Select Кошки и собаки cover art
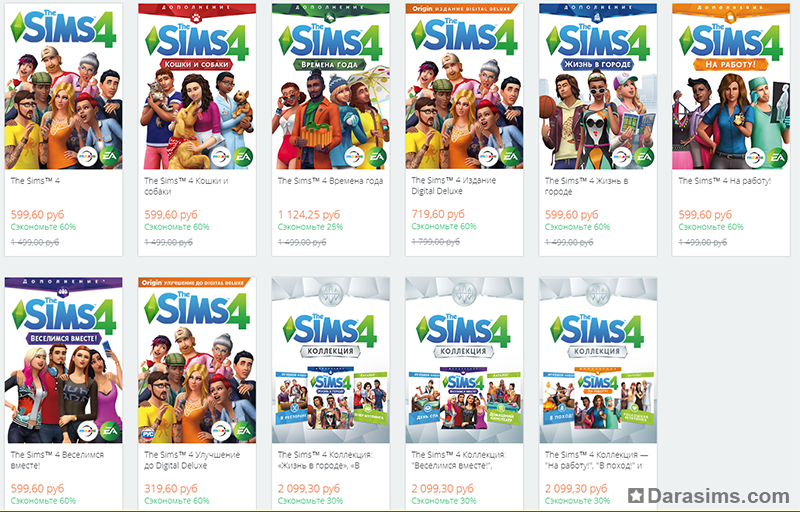 coord(197,86)
